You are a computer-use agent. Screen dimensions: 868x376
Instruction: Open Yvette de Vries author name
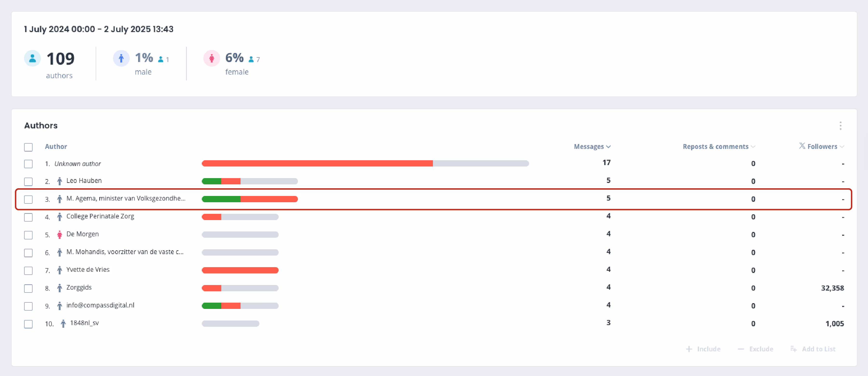[88, 270]
